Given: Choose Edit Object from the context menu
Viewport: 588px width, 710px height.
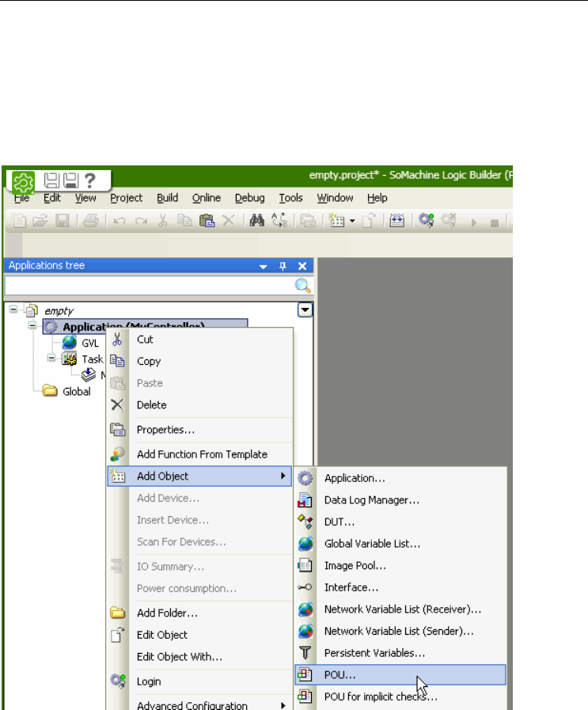Looking at the screenshot, I should click(x=200, y=635).
